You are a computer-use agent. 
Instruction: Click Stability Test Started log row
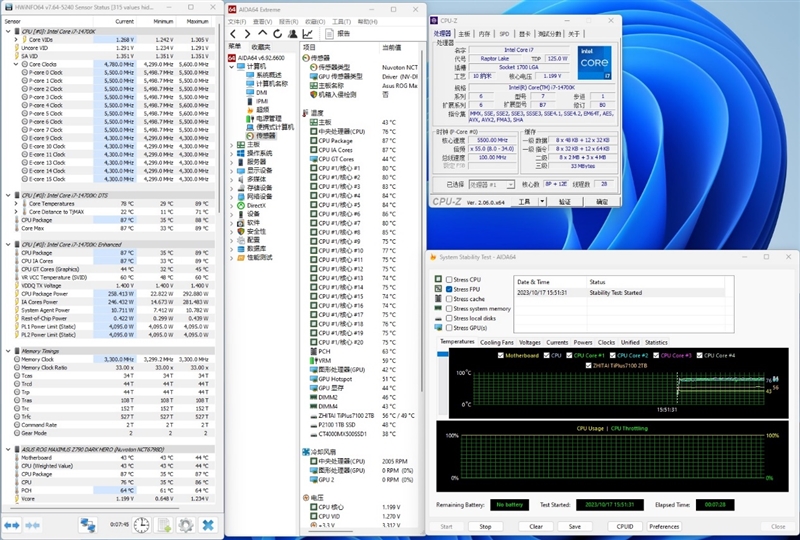point(619,293)
